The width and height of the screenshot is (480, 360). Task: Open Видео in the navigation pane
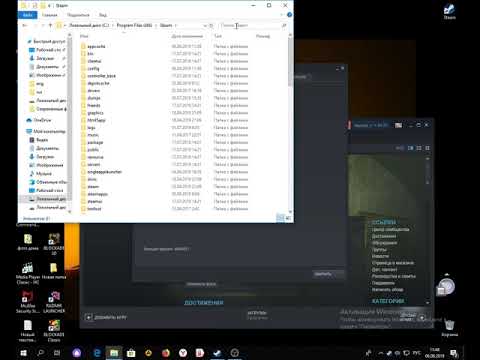(x=42, y=140)
